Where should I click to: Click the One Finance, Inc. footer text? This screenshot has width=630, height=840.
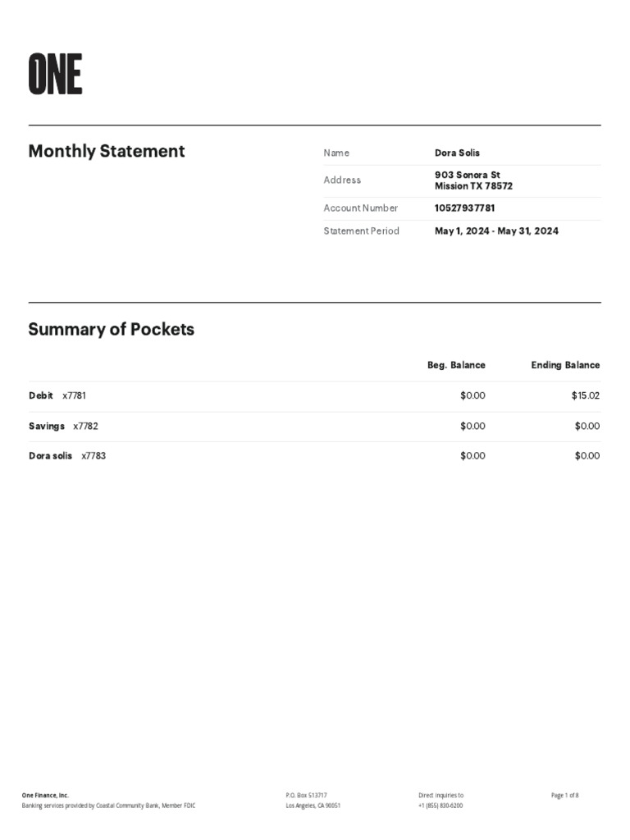(46, 795)
